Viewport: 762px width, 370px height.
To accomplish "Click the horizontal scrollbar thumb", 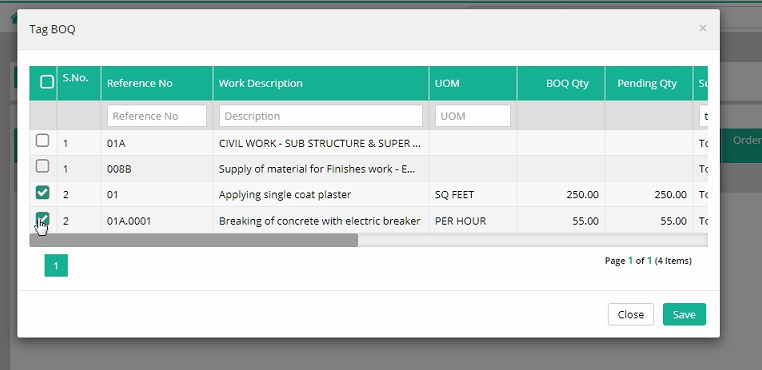I will (x=193, y=240).
